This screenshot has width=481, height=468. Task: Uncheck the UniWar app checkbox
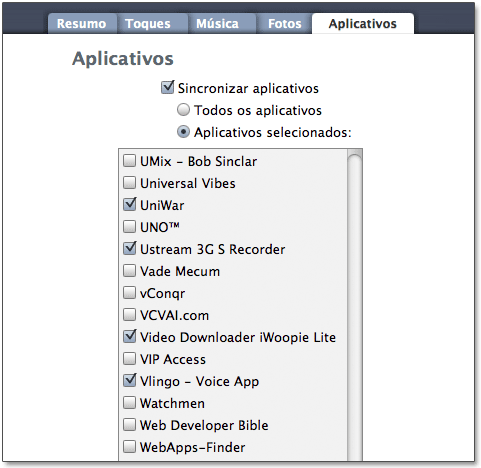click(x=129, y=204)
